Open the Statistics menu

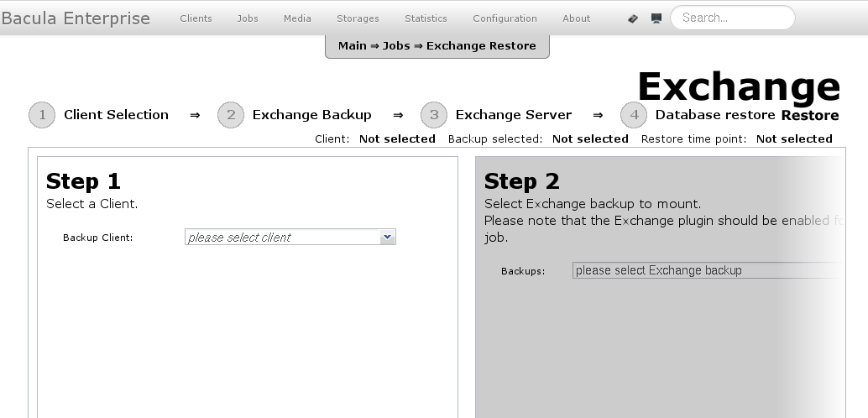click(426, 18)
